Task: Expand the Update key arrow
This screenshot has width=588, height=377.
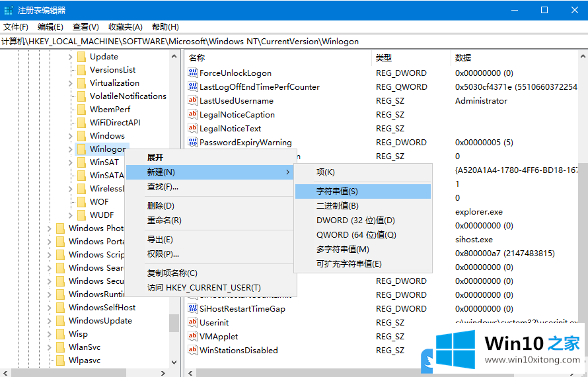Action: (70, 57)
